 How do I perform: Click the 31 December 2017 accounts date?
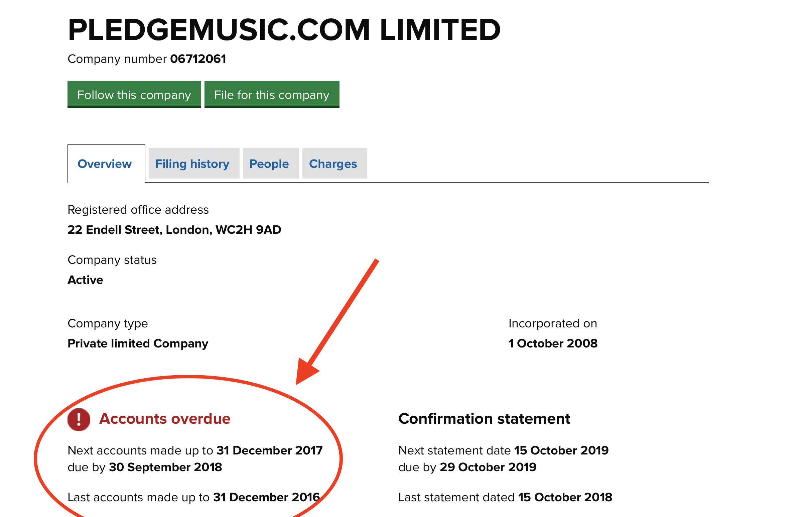tap(269, 450)
